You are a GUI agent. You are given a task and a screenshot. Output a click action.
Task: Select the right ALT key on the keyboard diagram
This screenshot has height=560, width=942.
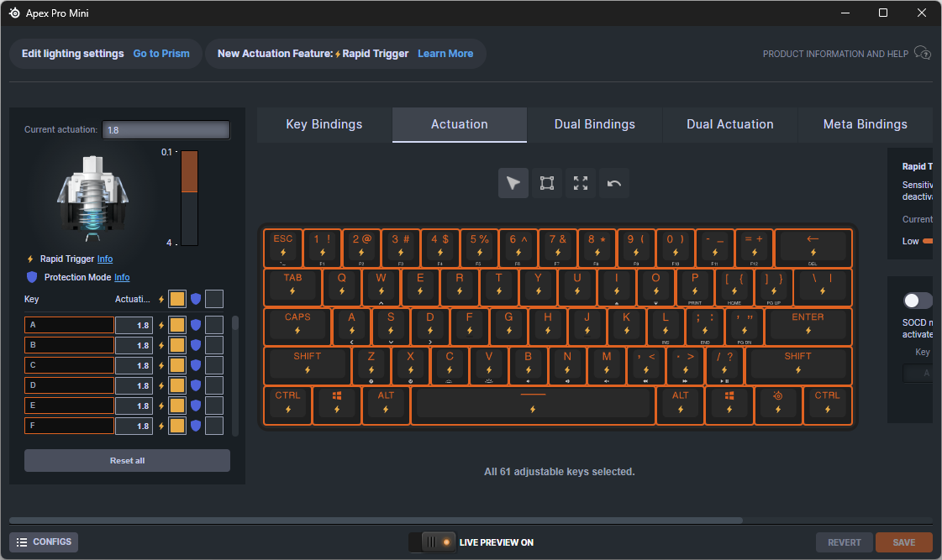(x=680, y=406)
